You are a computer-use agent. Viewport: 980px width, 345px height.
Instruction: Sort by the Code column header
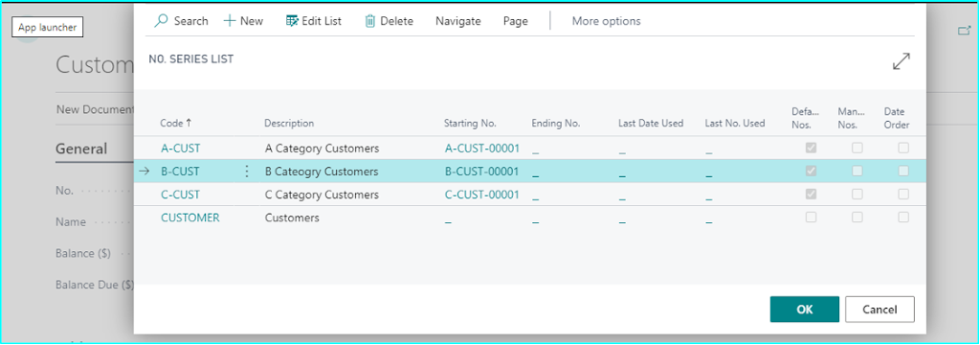point(176,124)
